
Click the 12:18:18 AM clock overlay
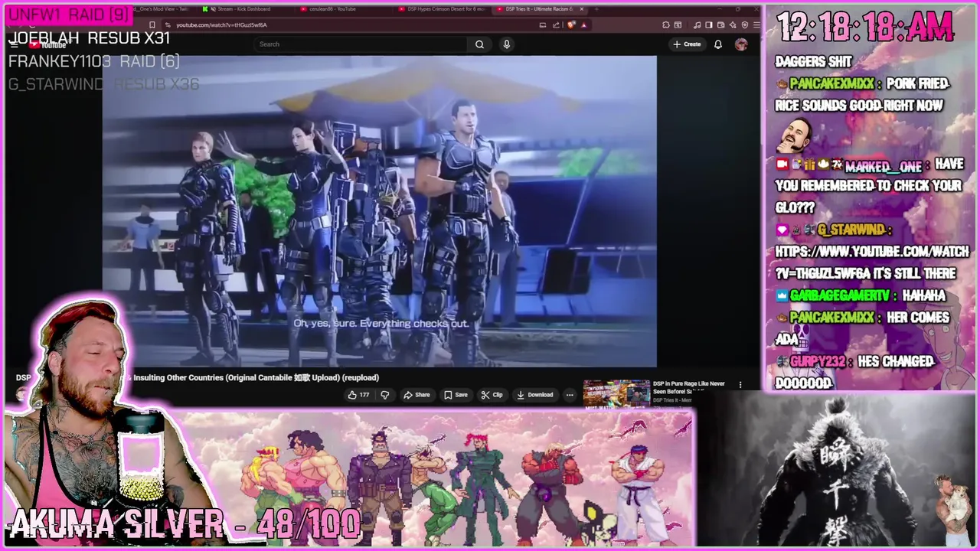(865, 28)
